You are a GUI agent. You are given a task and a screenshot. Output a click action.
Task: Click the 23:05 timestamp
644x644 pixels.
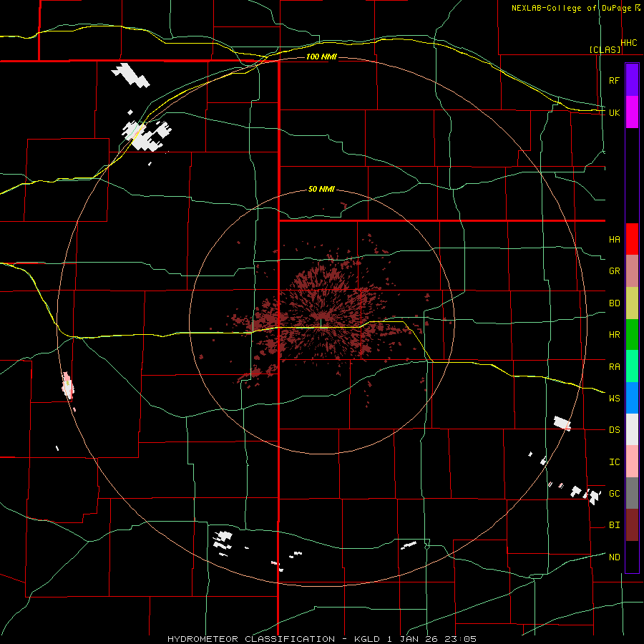[x=462, y=639]
